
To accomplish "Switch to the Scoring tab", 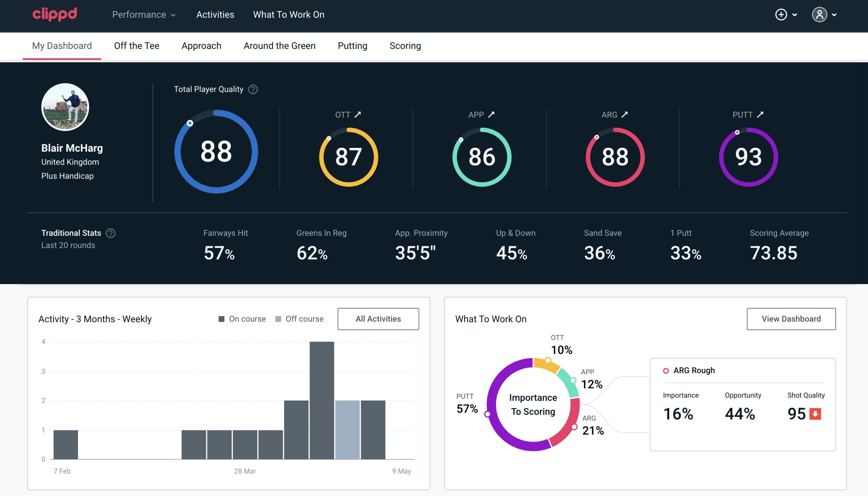I will tap(405, 45).
